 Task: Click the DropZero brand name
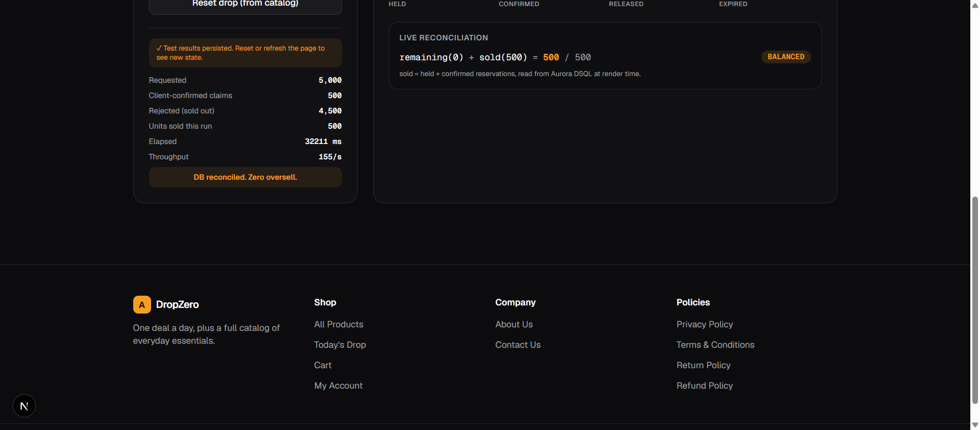(178, 304)
